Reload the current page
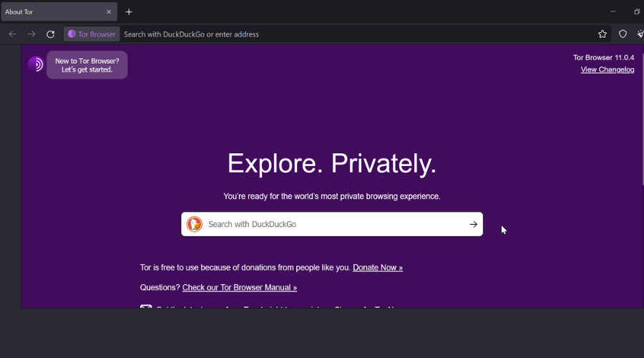 51,34
